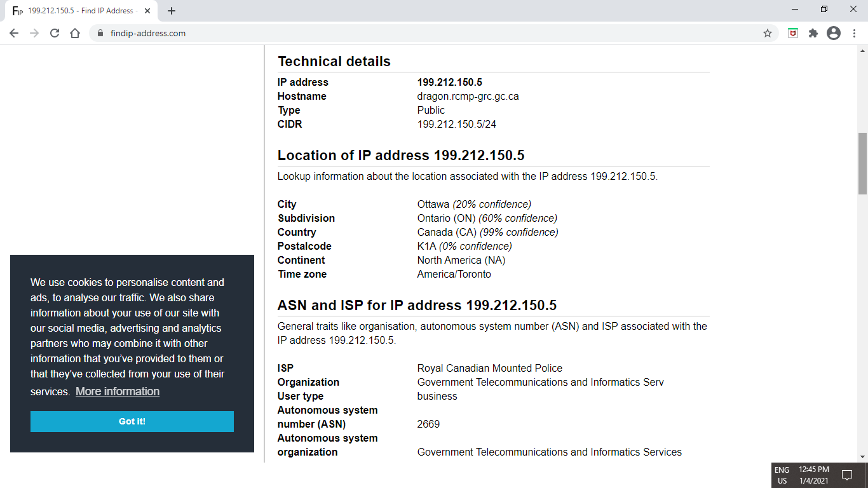Click the scrollbar down arrow
This screenshot has width=868, height=488.
(x=863, y=457)
